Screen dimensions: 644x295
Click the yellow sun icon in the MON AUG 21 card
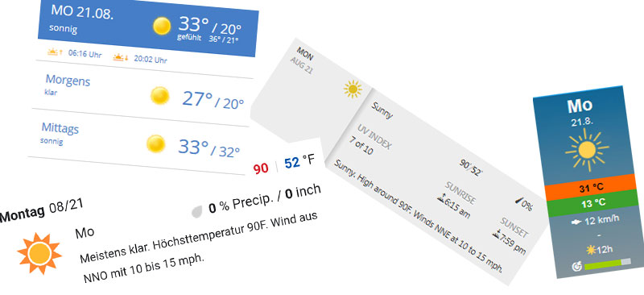coord(353,89)
